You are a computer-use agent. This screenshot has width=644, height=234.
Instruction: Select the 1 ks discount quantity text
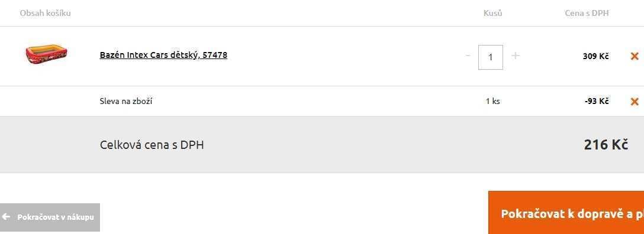pyautogui.click(x=493, y=101)
